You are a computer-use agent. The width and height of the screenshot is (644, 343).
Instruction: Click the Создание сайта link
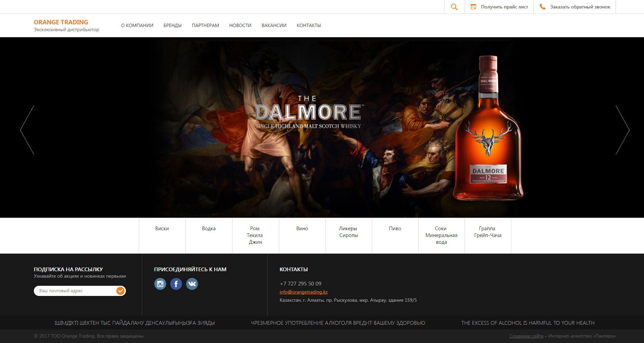click(526, 336)
